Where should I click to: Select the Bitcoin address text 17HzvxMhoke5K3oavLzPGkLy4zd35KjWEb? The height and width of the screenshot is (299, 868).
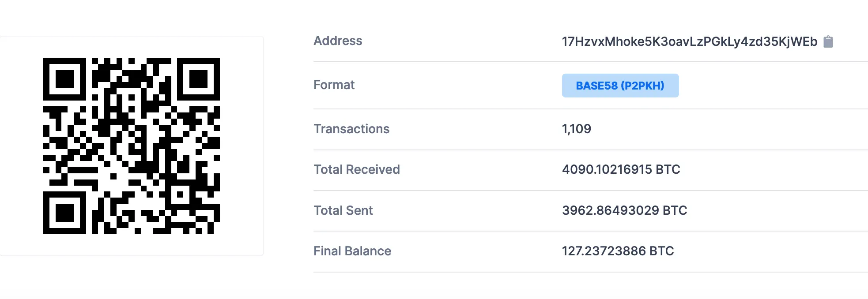(x=690, y=41)
